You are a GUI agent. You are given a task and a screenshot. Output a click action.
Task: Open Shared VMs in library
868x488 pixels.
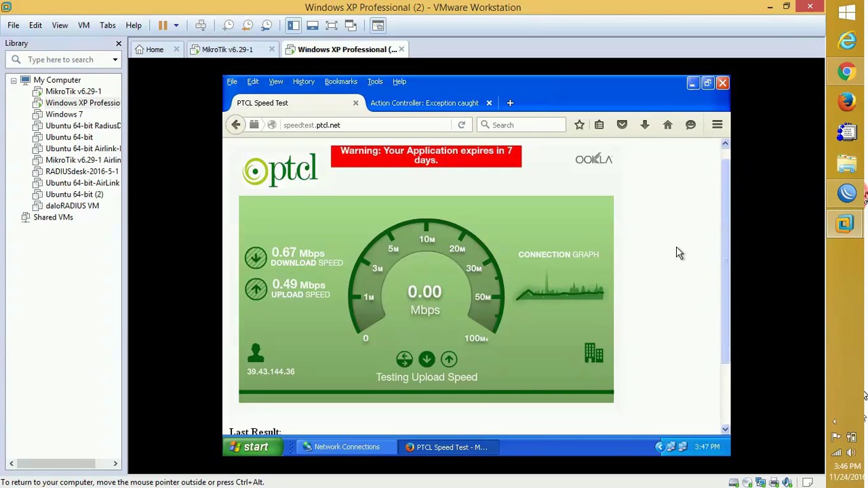tap(53, 218)
